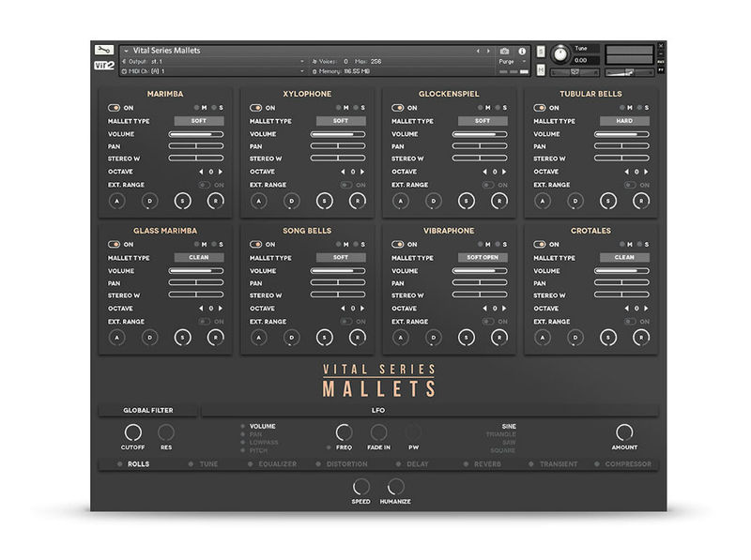Increase Xylophone octave with right arrow
Viewport: 751px width, 560px height.
362,172
